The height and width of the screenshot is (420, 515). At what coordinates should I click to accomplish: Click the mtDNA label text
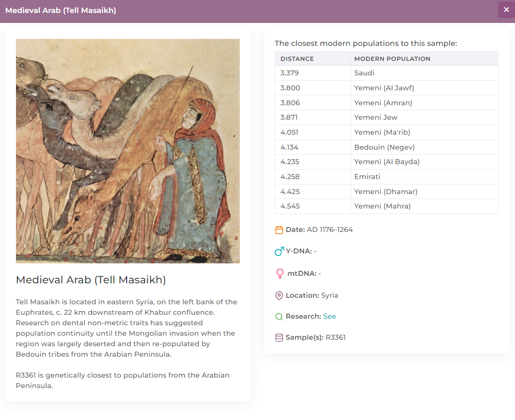tap(302, 273)
